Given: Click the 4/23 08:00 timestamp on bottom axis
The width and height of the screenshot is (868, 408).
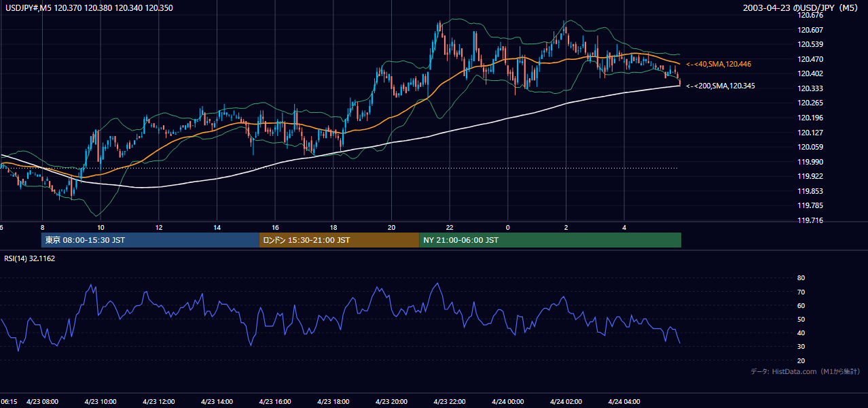Looking at the screenshot, I should pos(43,401).
